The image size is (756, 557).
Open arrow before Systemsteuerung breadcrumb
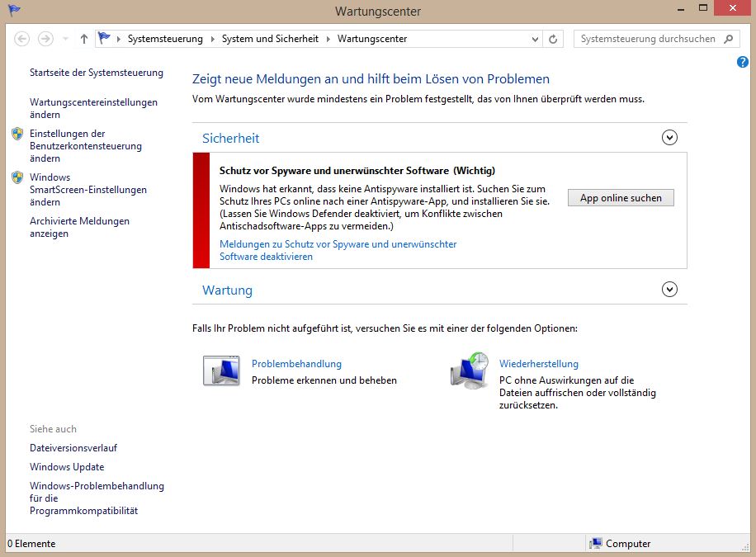click(x=118, y=39)
